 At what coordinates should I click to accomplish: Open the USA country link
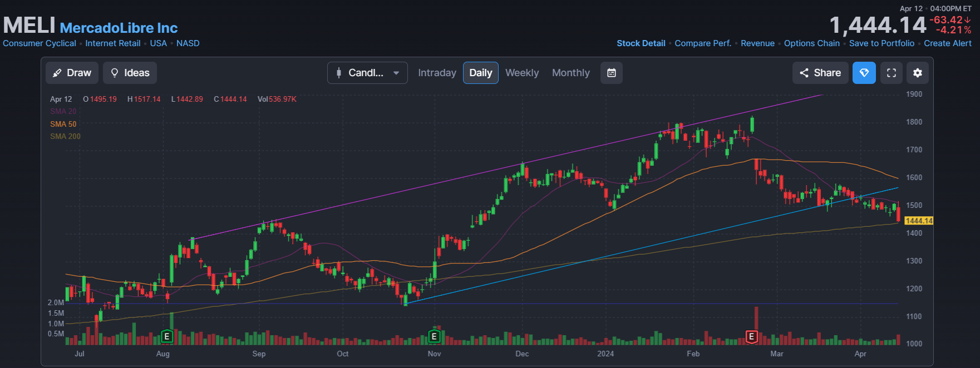(x=159, y=43)
